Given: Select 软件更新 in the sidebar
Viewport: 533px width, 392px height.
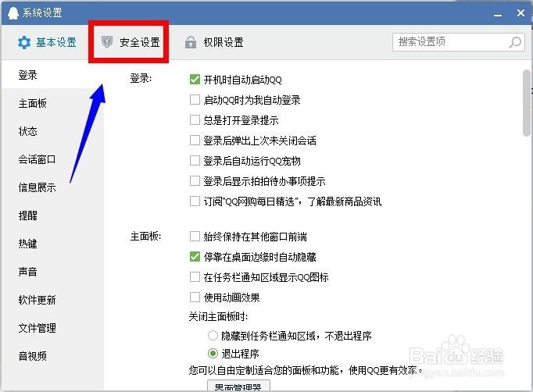Looking at the screenshot, I should [52, 300].
